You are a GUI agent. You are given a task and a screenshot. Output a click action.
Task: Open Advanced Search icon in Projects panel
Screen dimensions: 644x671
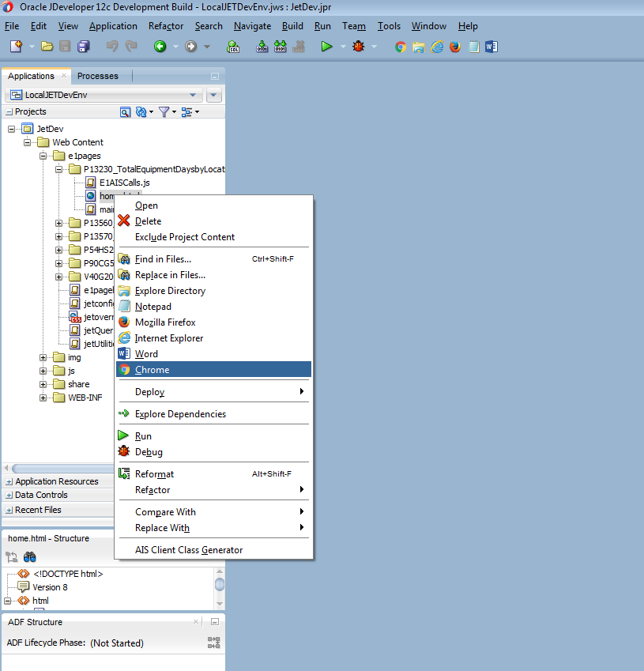coord(126,111)
